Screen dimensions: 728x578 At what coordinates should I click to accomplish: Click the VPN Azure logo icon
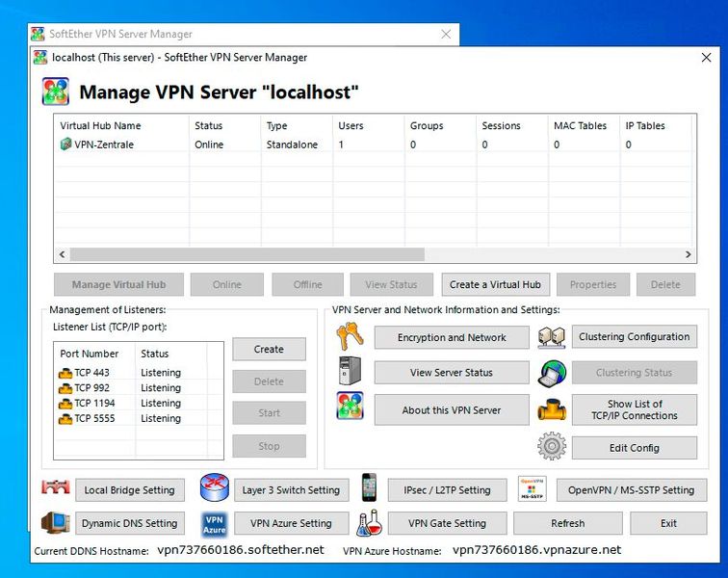tap(214, 524)
